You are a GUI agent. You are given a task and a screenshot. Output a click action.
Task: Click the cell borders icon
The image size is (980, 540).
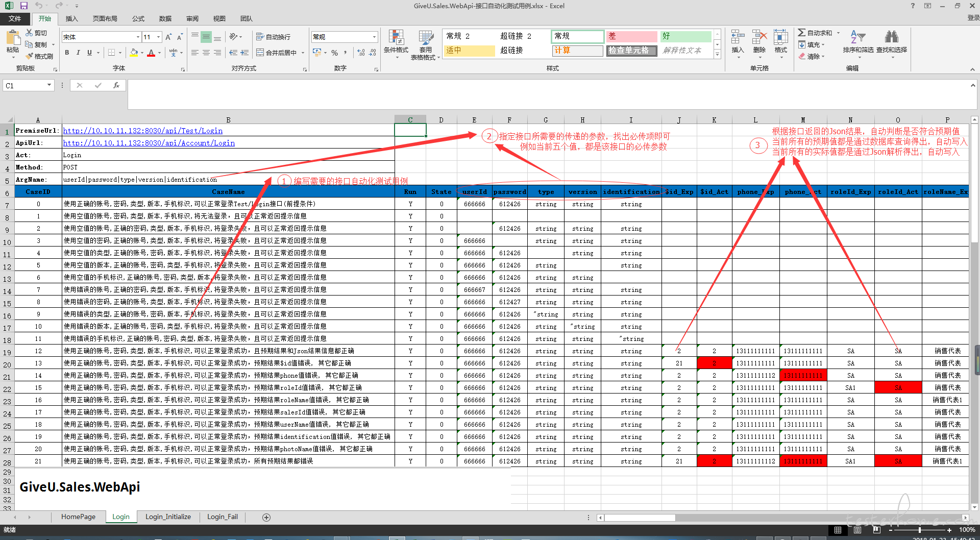(x=112, y=53)
